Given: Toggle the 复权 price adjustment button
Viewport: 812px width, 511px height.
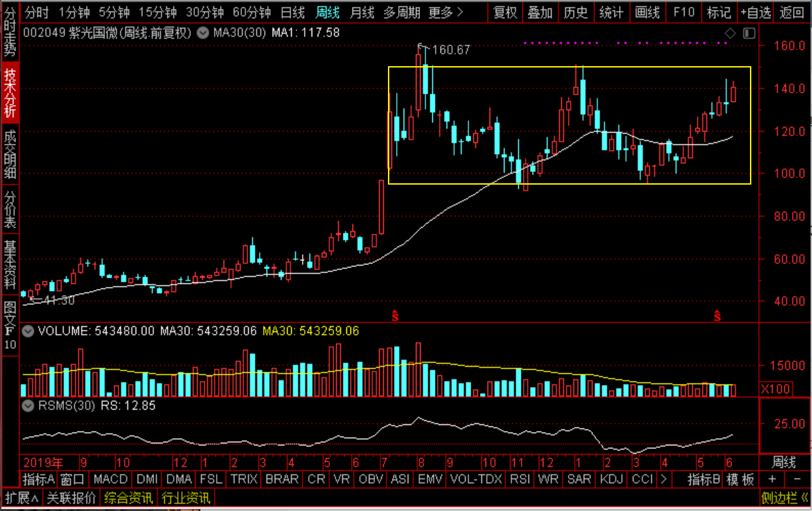Looking at the screenshot, I should 505,12.
